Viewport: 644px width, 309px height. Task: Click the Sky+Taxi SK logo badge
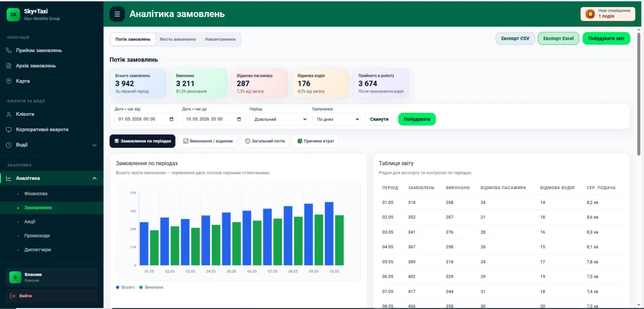(x=13, y=15)
